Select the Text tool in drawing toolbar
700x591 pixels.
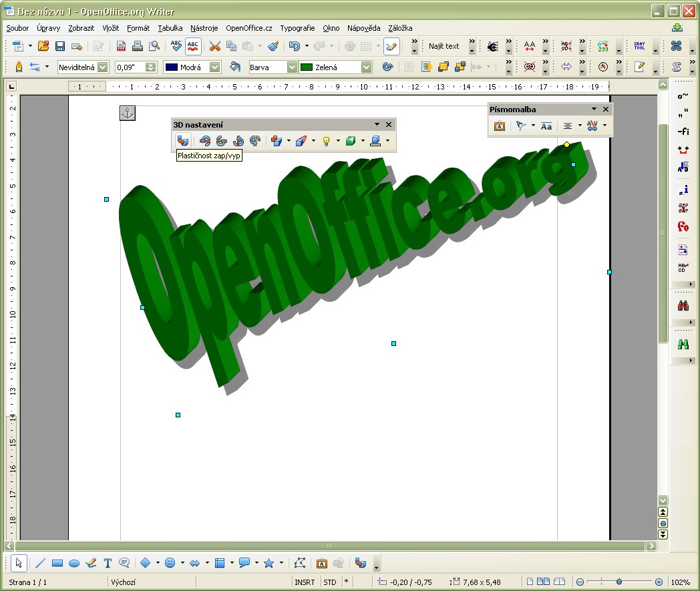point(108,563)
